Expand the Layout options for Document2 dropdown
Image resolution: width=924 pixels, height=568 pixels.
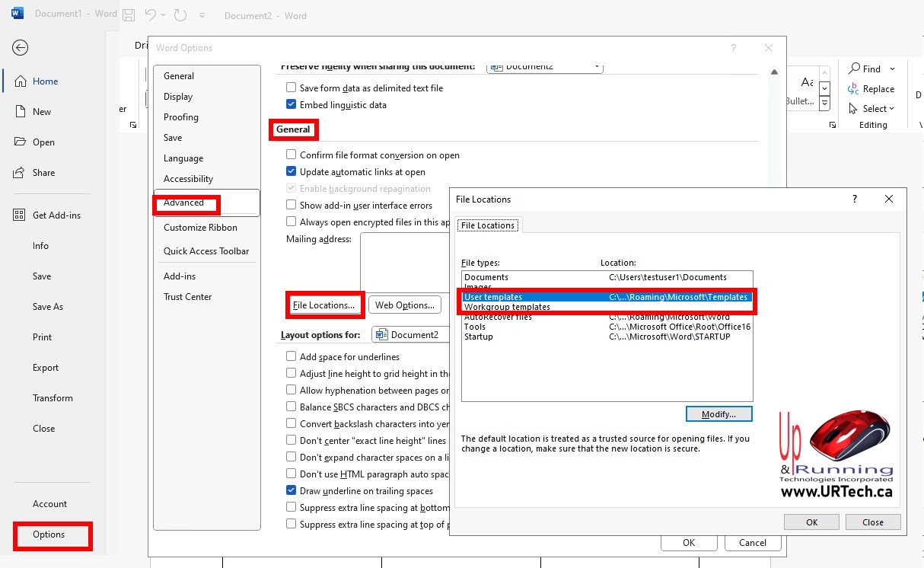(x=411, y=335)
